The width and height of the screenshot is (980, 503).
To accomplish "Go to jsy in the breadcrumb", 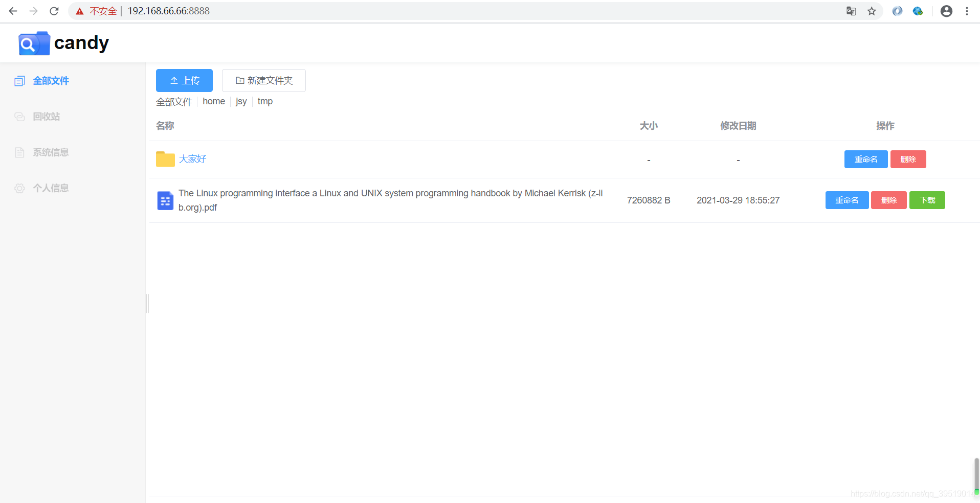I will click(x=241, y=101).
